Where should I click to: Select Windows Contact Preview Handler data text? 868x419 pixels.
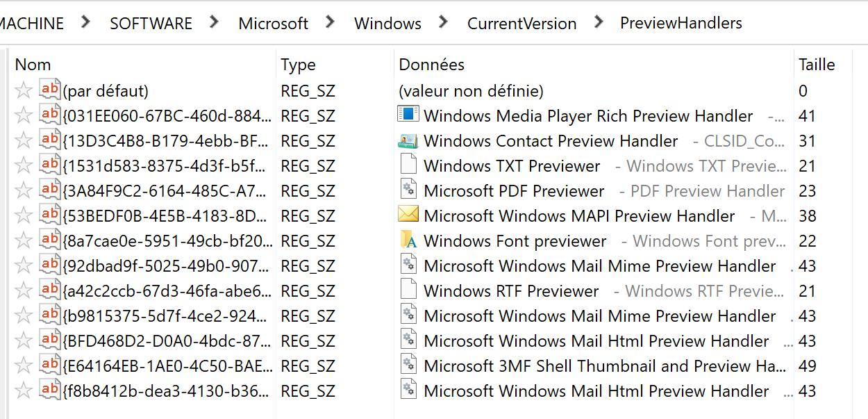[x=551, y=141]
